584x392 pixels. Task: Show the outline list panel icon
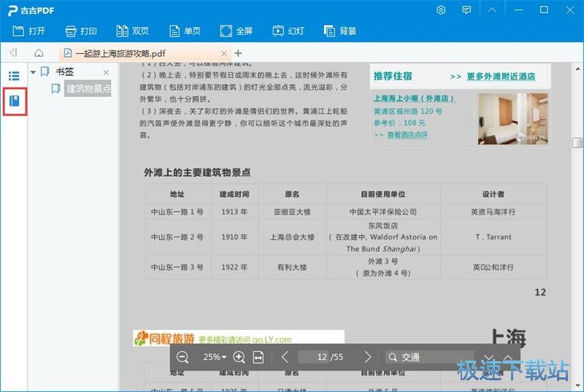[x=14, y=76]
